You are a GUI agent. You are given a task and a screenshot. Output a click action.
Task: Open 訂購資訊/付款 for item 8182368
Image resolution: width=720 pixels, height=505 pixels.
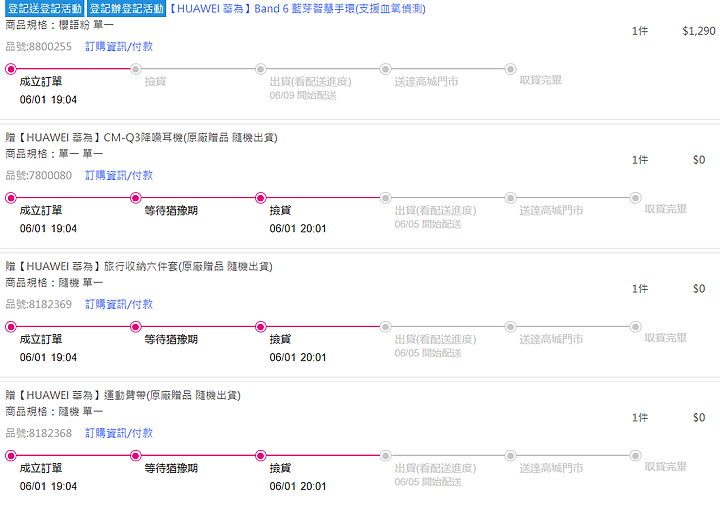point(119,433)
